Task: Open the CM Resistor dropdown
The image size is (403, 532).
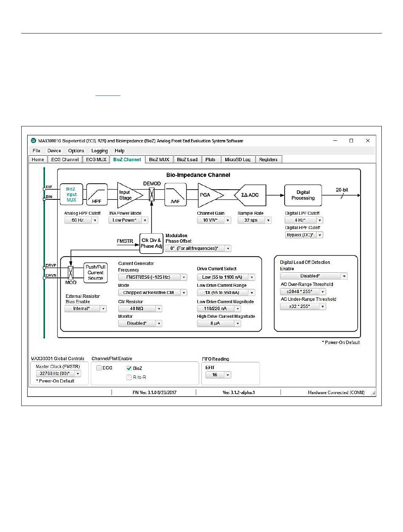Action: (x=140, y=309)
